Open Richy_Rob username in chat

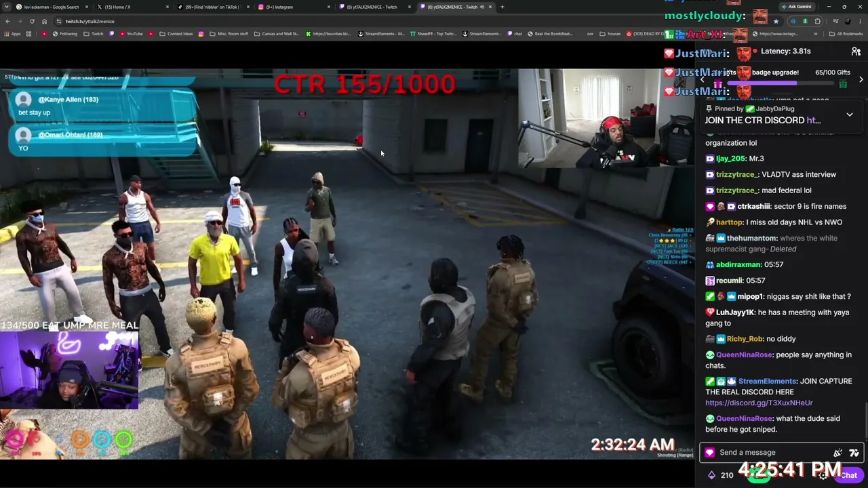pos(745,339)
